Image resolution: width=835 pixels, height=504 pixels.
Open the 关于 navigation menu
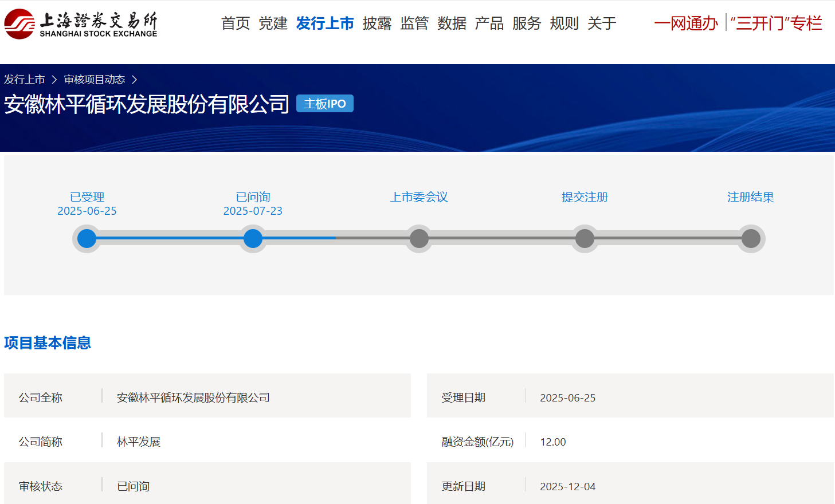click(602, 23)
